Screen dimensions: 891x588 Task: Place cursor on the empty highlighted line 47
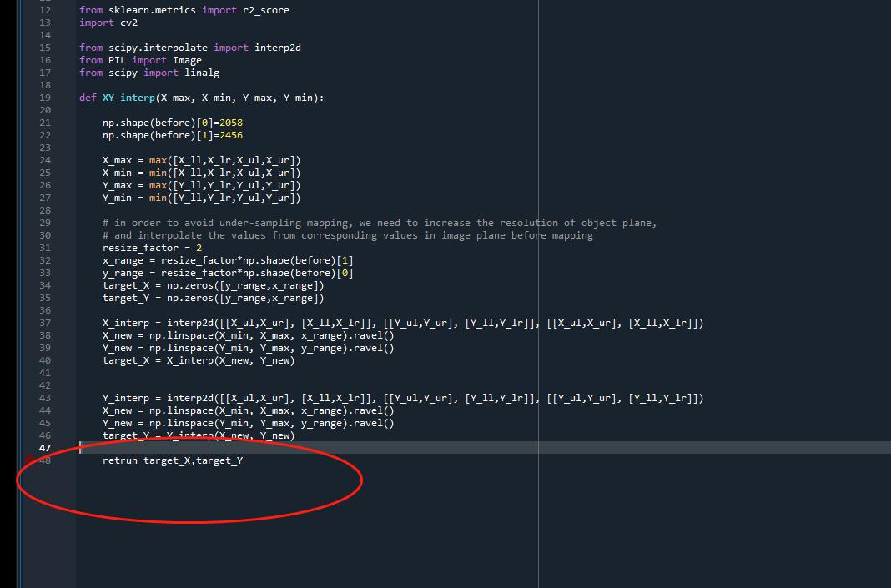pos(334,448)
